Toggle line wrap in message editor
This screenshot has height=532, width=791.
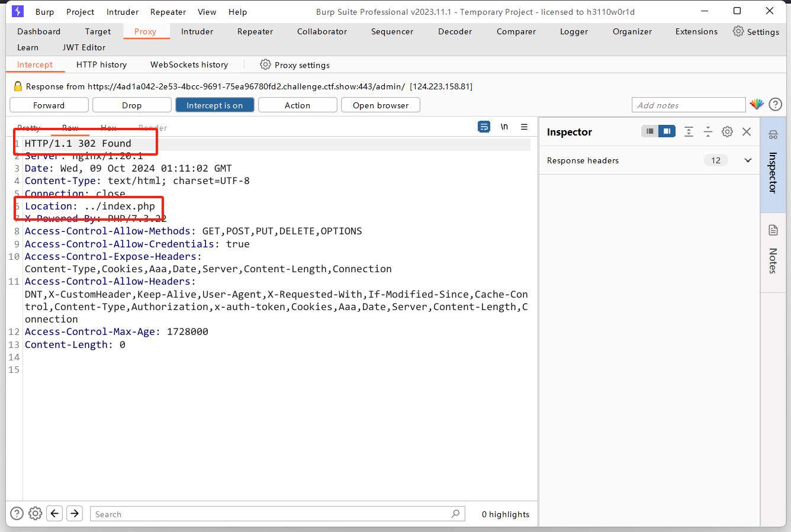(x=484, y=127)
